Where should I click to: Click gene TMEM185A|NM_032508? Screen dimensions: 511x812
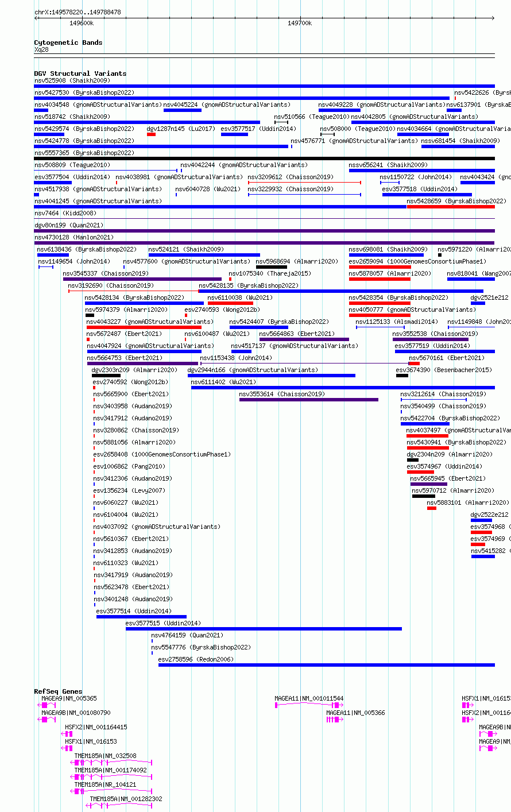coord(106,756)
